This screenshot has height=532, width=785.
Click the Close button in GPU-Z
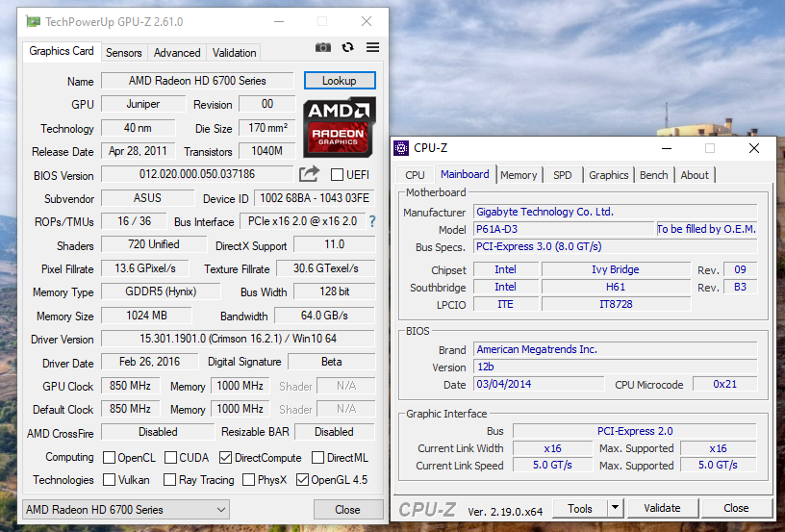pyautogui.click(x=347, y=510)
